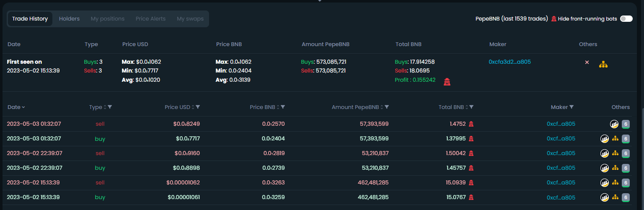Image resolution: width=644 pixels, height=210 pixels.
Task: Click hierarchy icon on the 01:32:07 buy row
Action: pos(615,138)
